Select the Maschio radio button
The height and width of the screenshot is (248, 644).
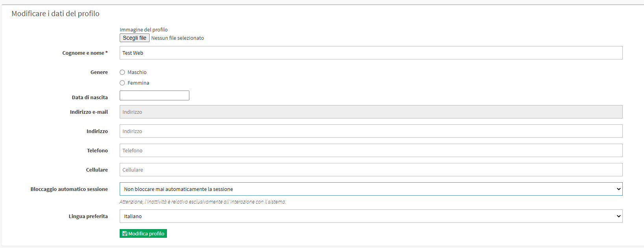tap(122, 72)
